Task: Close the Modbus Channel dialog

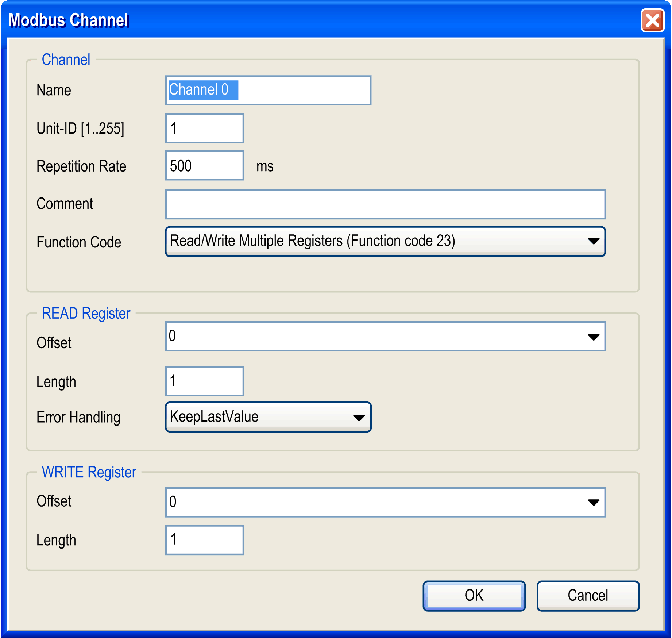Action: point(653,21)
